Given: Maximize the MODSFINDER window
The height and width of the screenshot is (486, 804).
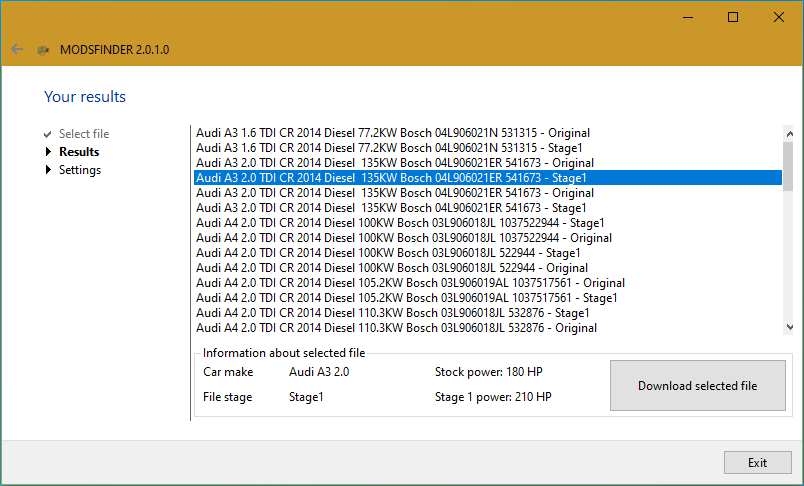Looking at the screenshot, I should (733, 17).
